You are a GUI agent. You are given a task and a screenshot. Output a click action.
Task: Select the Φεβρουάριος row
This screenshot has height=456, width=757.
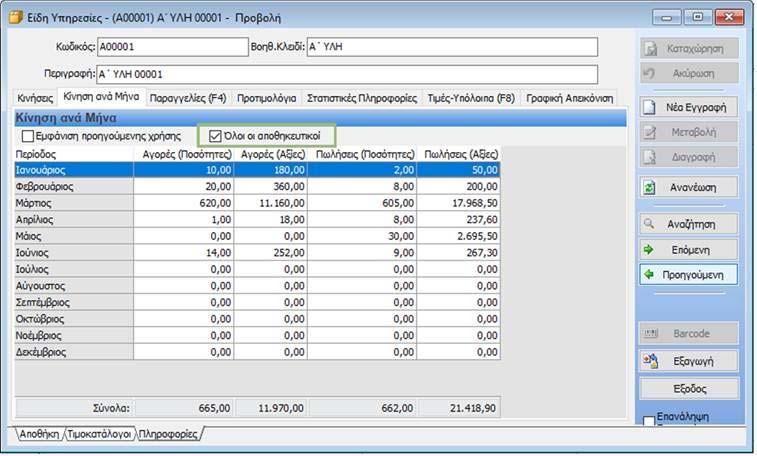(257, 186)
